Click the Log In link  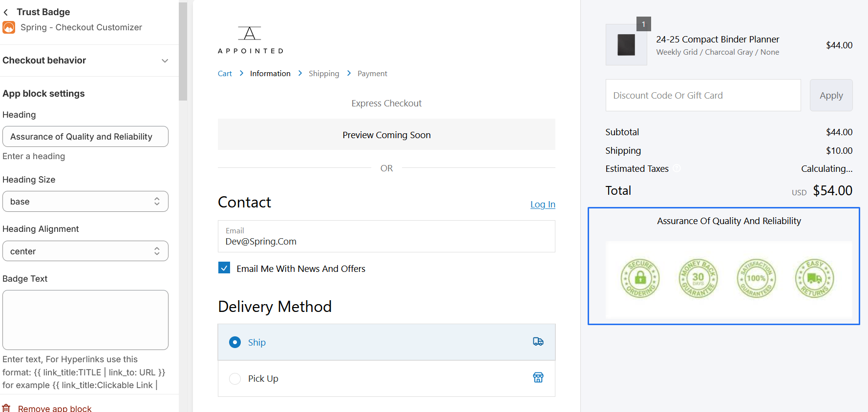click(x=542, y=205)
